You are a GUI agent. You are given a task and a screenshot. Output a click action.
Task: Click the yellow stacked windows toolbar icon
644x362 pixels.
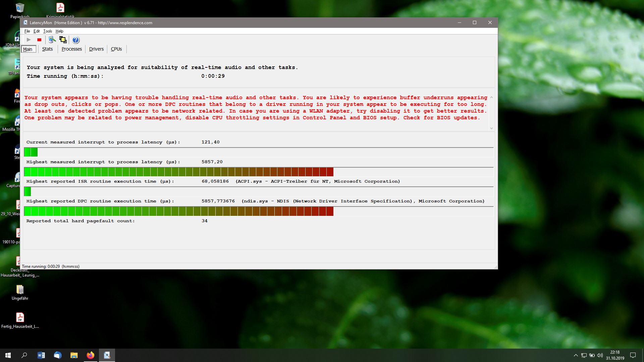[x=63, y=40]
